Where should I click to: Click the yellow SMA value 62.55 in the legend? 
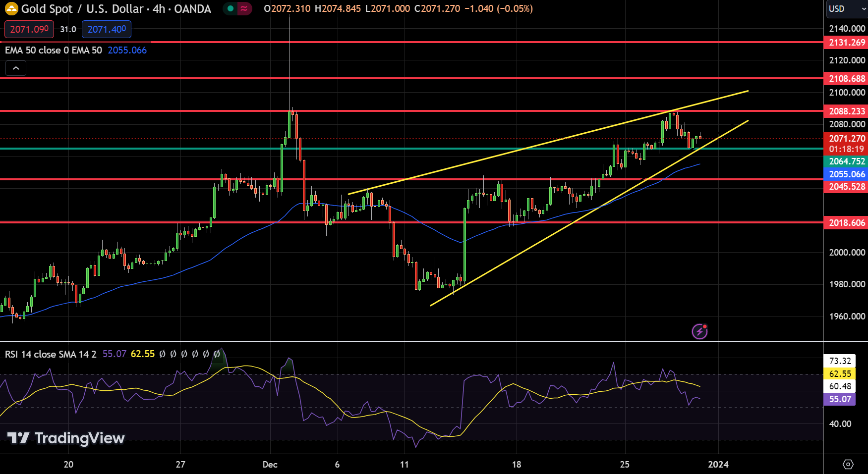point(143,354)
